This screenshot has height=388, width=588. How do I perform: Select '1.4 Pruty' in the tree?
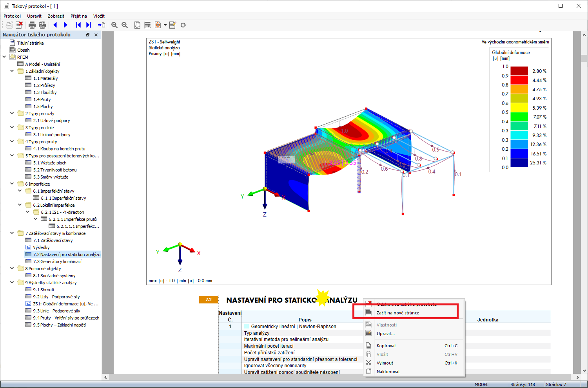pyautogui.click(x=42, y=99)
